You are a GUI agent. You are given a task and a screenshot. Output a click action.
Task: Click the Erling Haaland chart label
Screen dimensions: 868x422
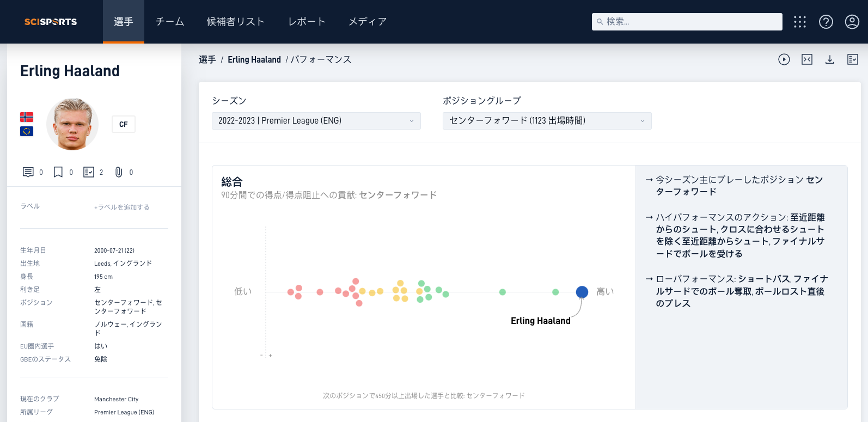click(541, 321)
